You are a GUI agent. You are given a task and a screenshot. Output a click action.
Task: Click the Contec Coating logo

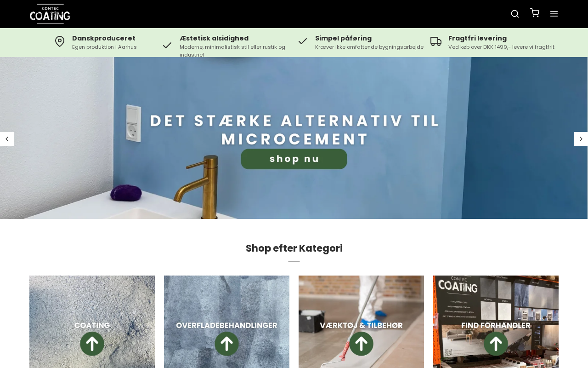[x=50, y=14]
